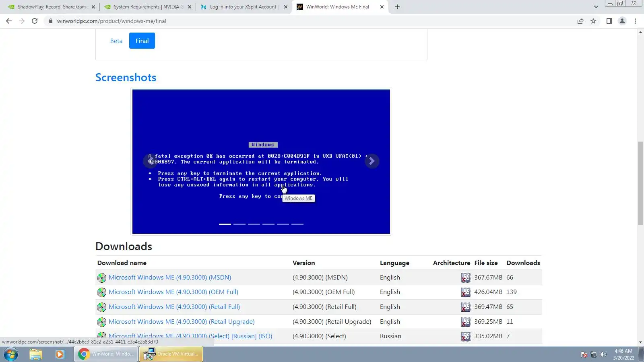644x362 pixels.
Task: Share this page using the share icon
Action: point(580,21)
